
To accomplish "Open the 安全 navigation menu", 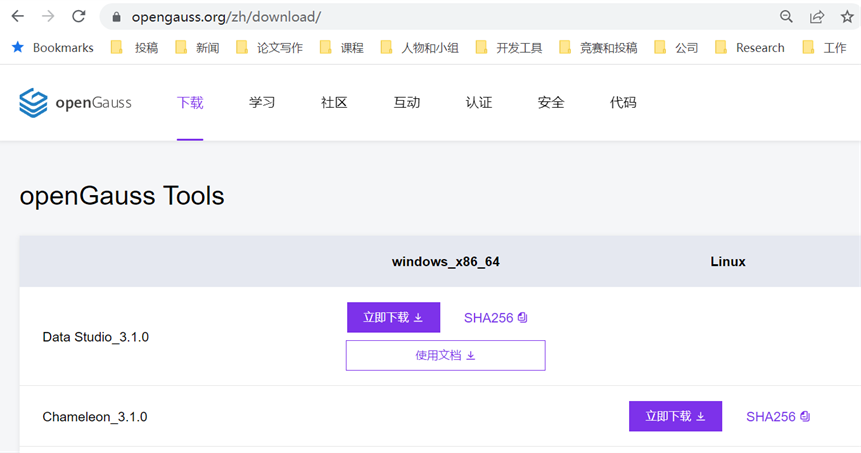I will (x=551, y=103).
